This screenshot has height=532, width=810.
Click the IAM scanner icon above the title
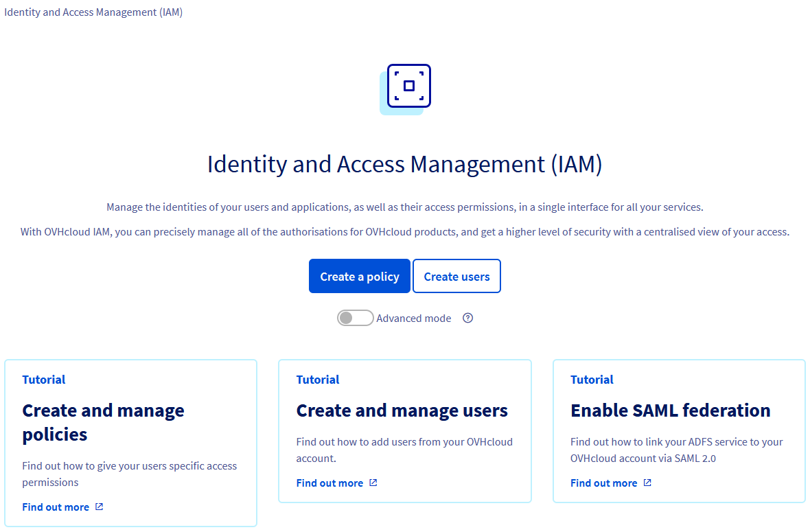[408, 86]
